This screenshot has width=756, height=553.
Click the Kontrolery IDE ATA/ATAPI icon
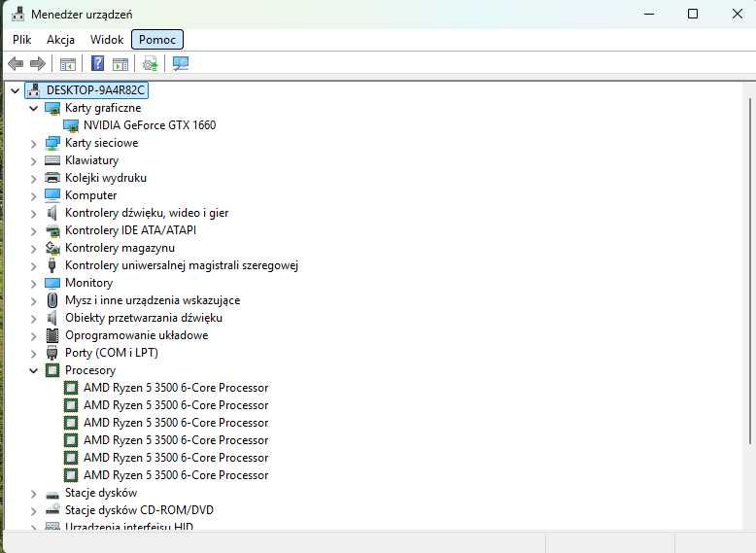(x=52, y=230)
